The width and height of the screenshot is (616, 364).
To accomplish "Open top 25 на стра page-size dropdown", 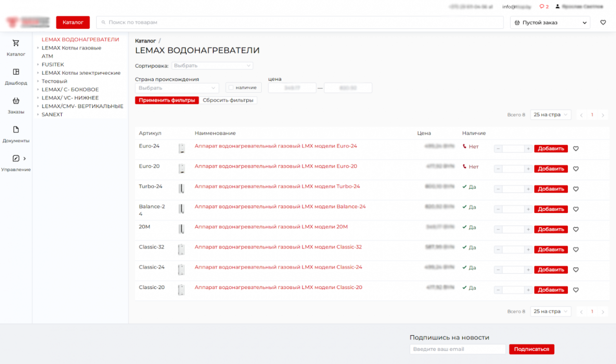I will (551, 115).
